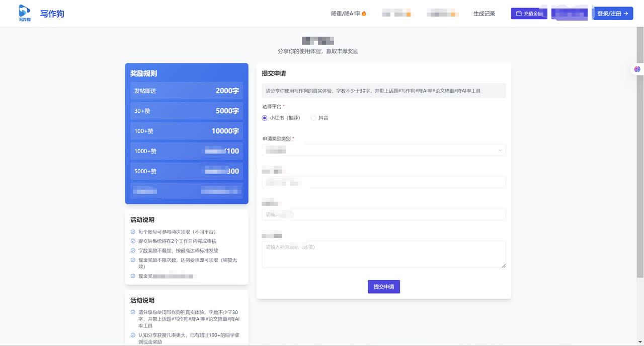Click the wallet icon in 充值金额 button
The width and height of the screenshot is (644, 346).
click(x=519, y=14)
